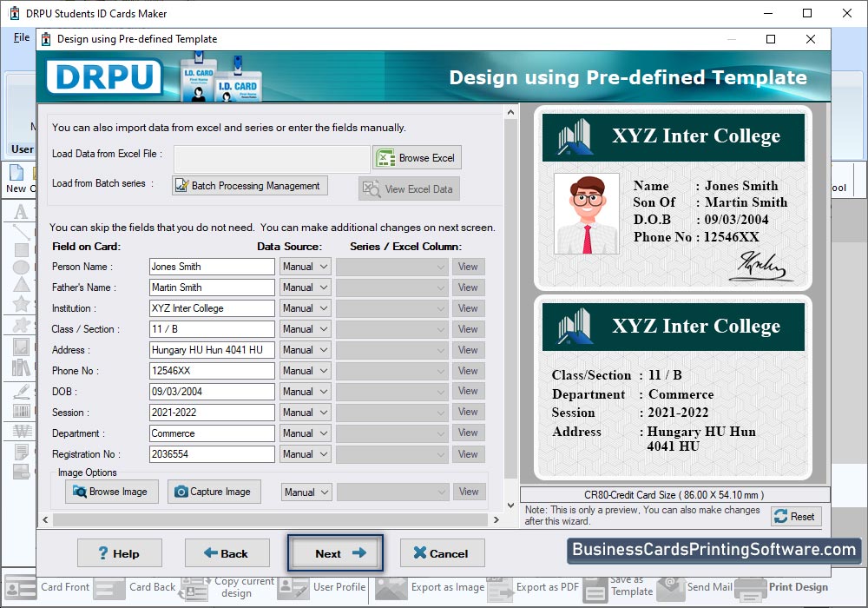Open Registration No data source dropdown
Viewport: 868px width, 608px height.
(305, 454)
